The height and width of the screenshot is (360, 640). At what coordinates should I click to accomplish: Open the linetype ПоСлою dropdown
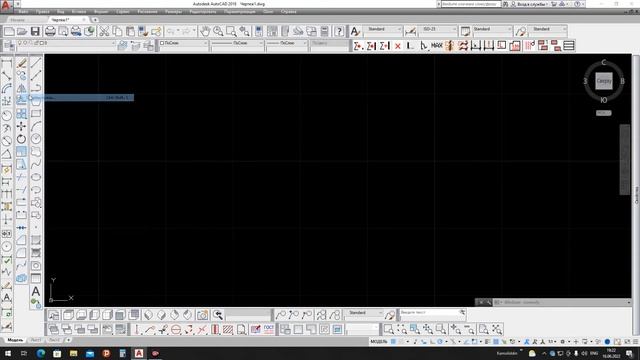point(237,43)
